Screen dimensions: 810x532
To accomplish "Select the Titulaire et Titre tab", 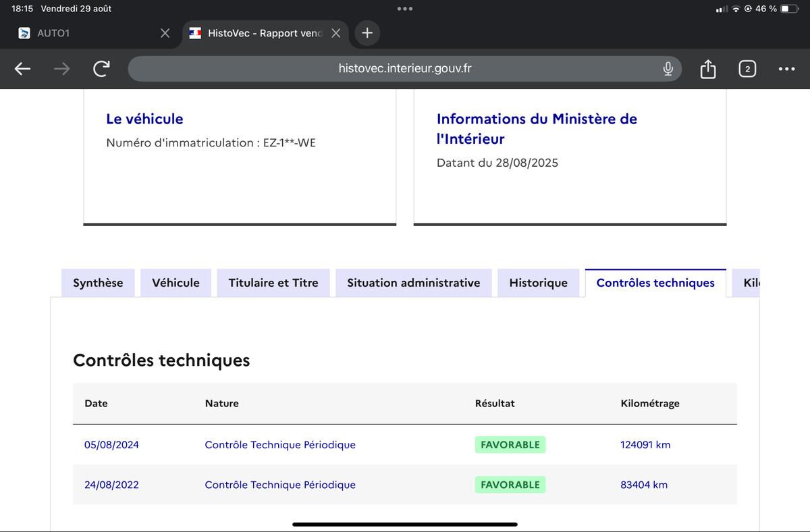I will 273,283.
